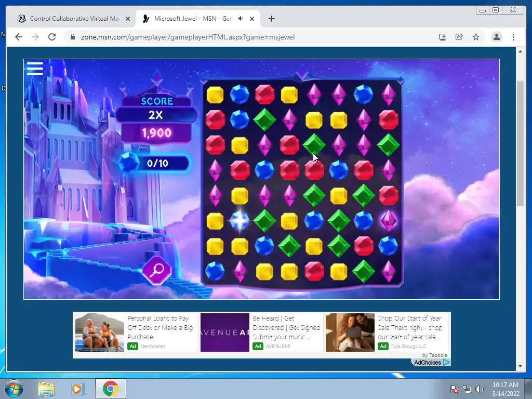Click the by Taboola link
The width and height of the screenshot is (532, 399).
(x=435, y=355)
